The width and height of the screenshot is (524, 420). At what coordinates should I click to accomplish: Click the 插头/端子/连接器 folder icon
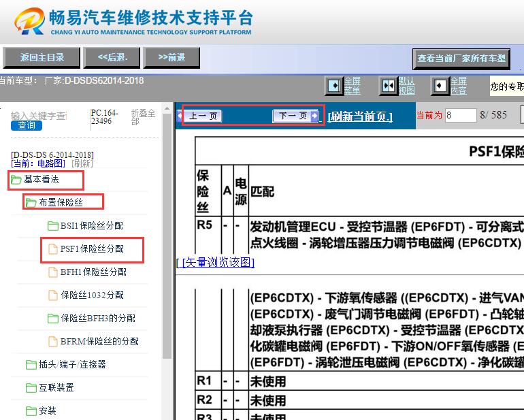click(31, 364)
